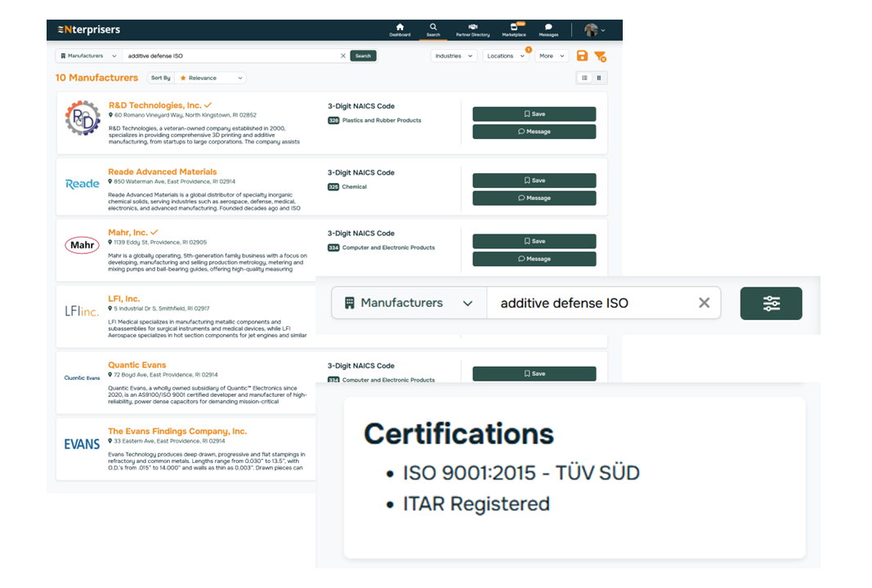The image size is (872, 588).
Task: Click the orange save search icon
Action: coord(582,56)
